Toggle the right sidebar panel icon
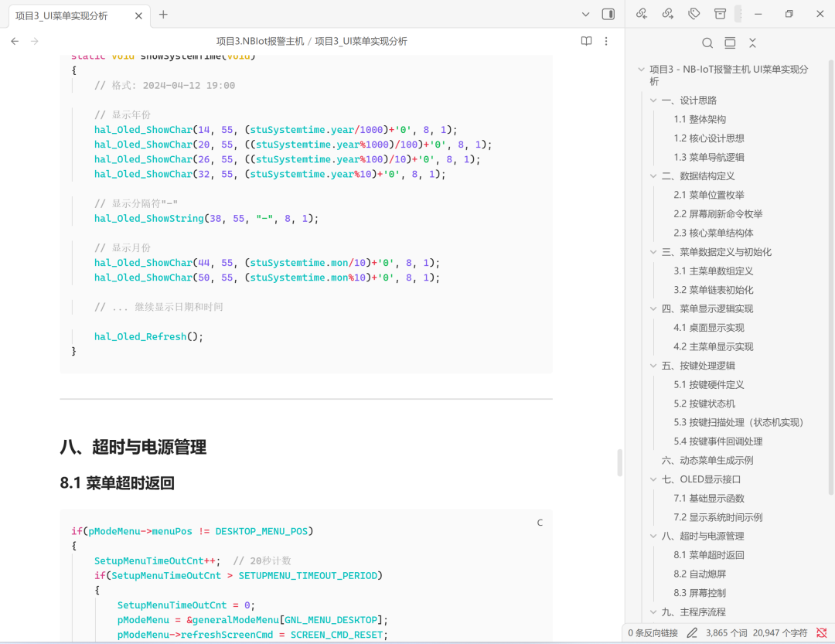The image size is (835, 644). [608, 15]
